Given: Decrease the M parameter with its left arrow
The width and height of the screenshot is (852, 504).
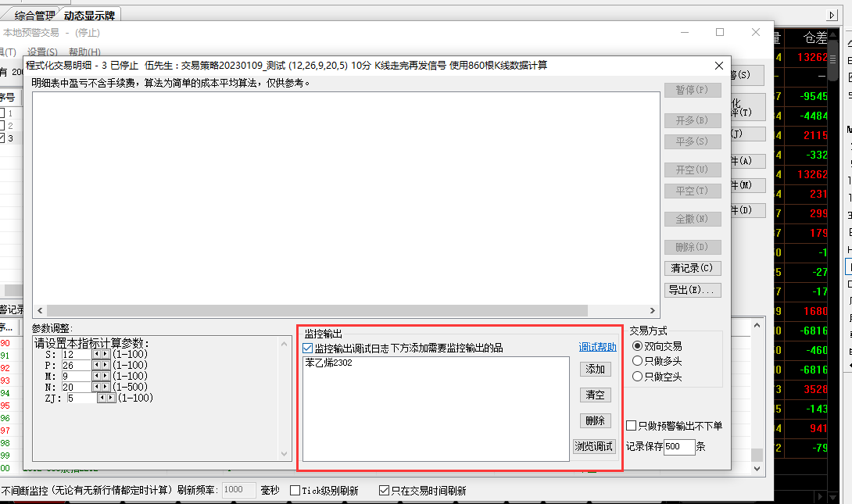Looking at the screenshot, I should (97, 376).
